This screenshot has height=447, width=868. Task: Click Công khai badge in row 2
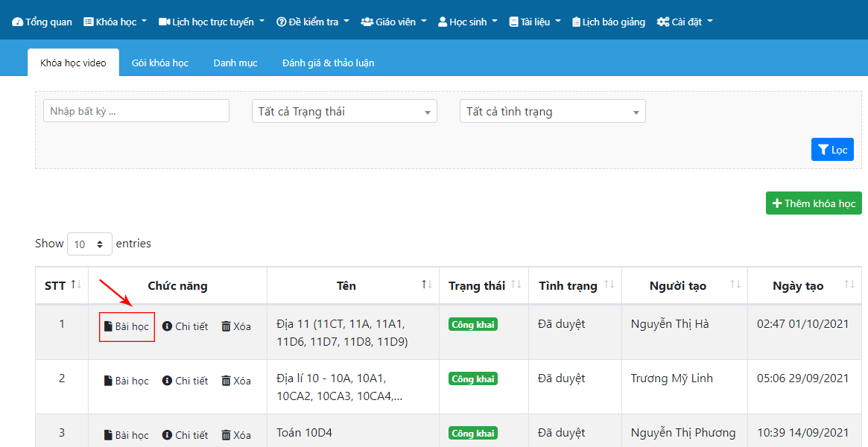pyautogui.click(x=473, y=379)
